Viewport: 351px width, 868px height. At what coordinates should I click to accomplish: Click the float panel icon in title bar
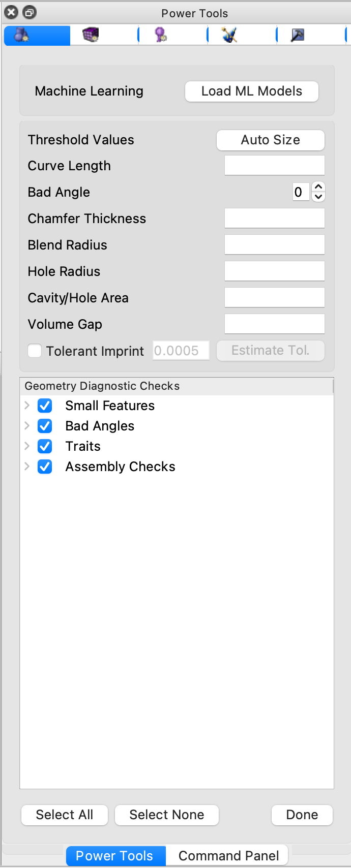(30, 13)
